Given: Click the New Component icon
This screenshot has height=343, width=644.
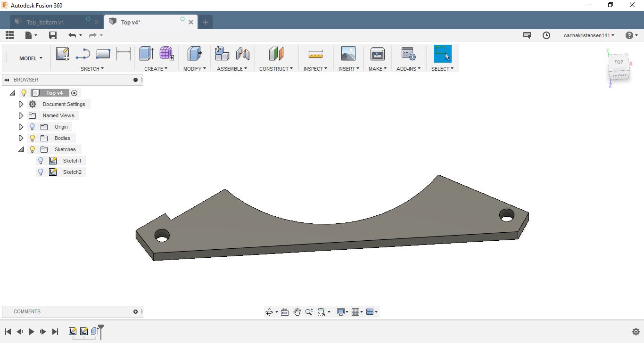Looking at the screenshot, I should [222, 54].
